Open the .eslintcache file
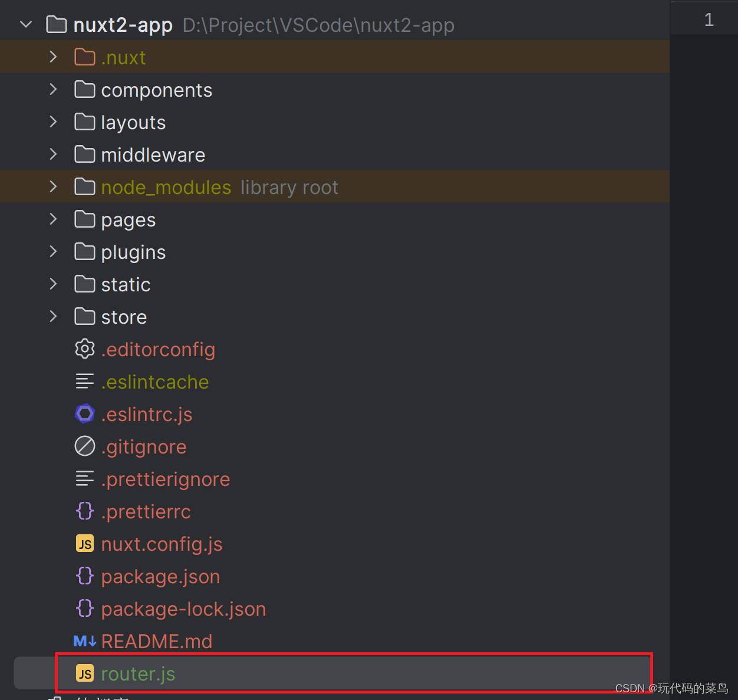The width and height of the screenshot is (738, 700). point(155,381)
